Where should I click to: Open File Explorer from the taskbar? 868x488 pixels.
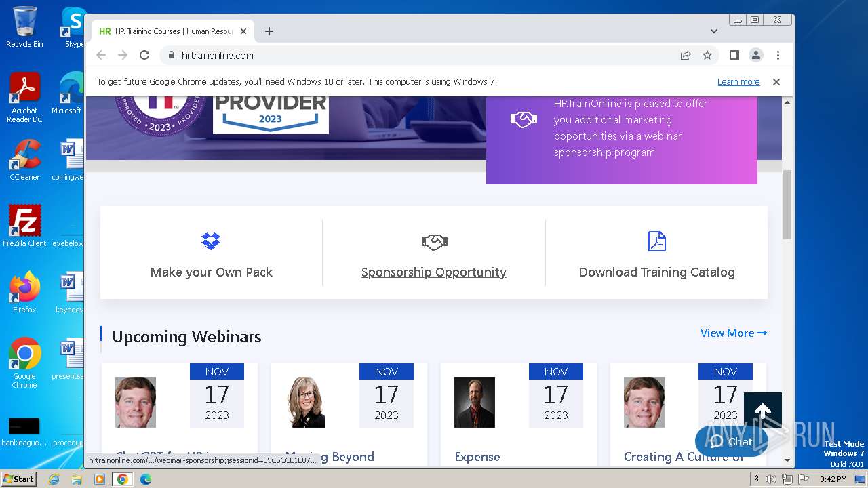pyautogui.click(x=77, y=479)
